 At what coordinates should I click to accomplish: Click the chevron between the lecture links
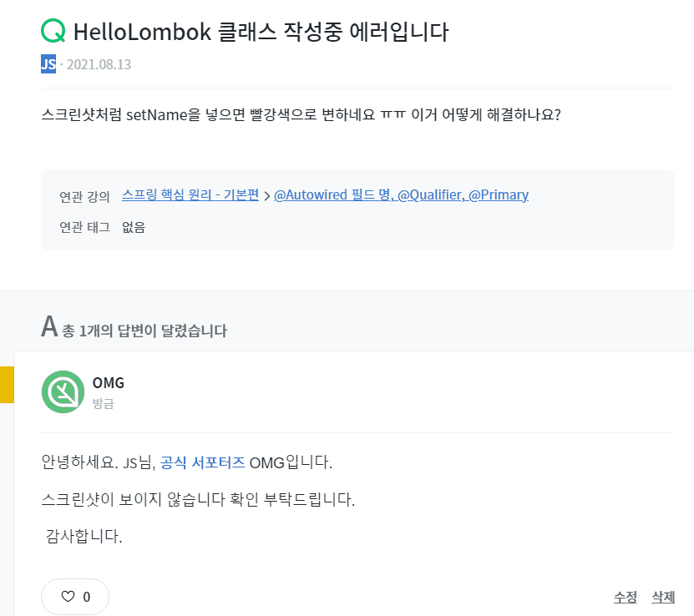pyautogui.click(x=266, y=196)
